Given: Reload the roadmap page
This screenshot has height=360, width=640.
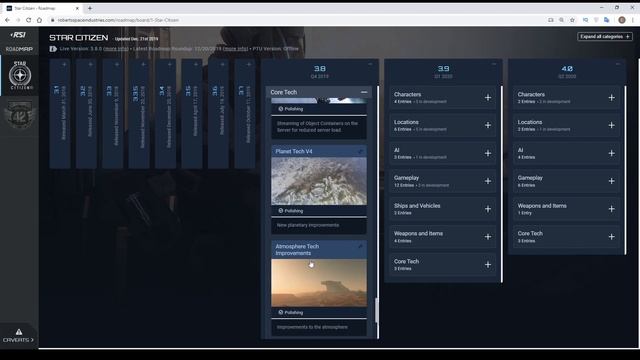Looking at the screenshot, I should pos(29,20).
